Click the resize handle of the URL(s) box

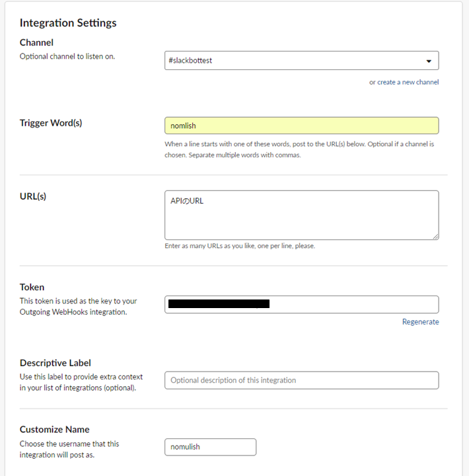pyautogui.click(x=435, y=235)
